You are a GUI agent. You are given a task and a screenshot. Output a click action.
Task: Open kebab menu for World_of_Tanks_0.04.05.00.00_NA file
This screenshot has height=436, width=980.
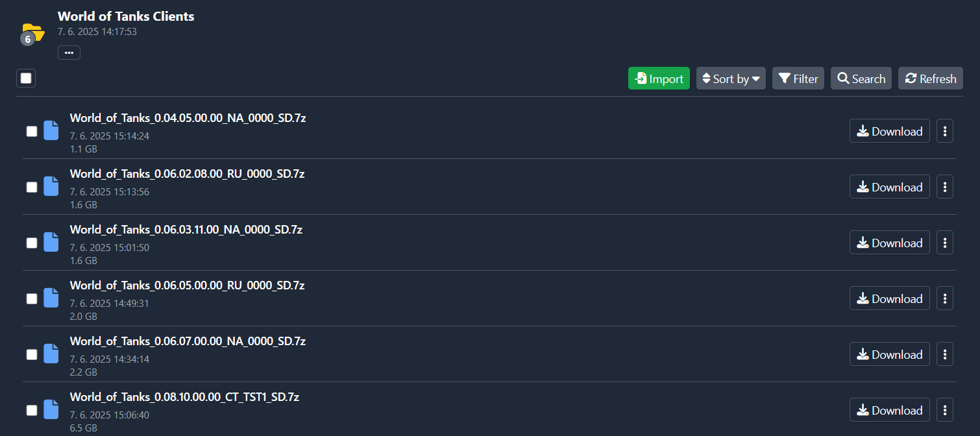[x=945, y=131]
